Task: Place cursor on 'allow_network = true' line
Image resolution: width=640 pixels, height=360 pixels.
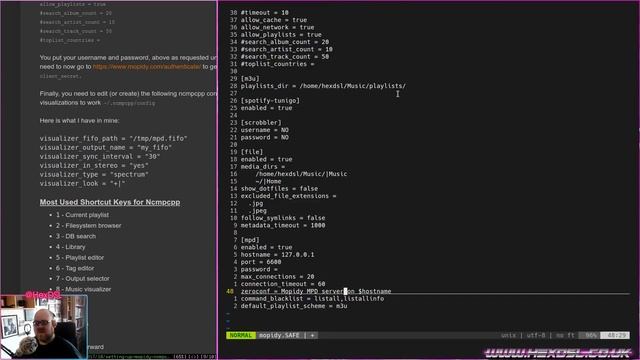Action: point(278,27)
